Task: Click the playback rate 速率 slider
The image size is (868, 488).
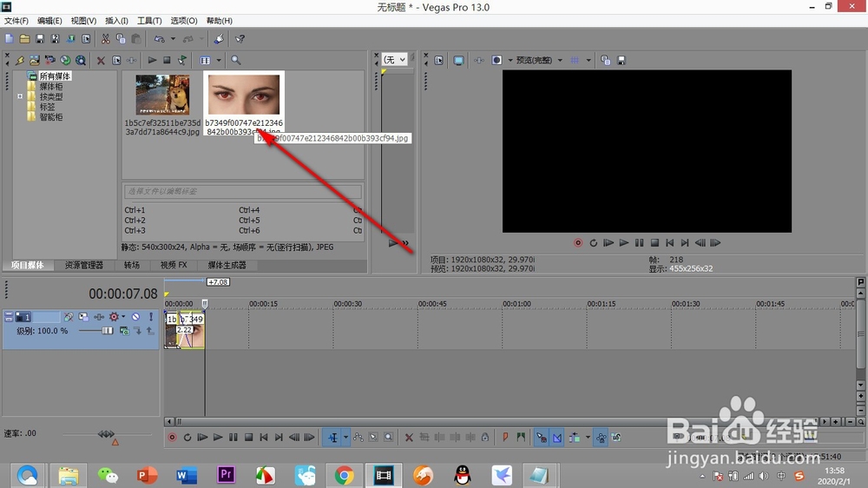Action: [106, 433]
